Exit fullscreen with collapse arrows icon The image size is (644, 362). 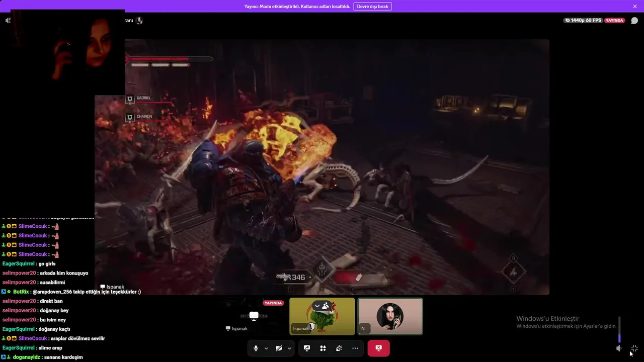click(634, 348)
